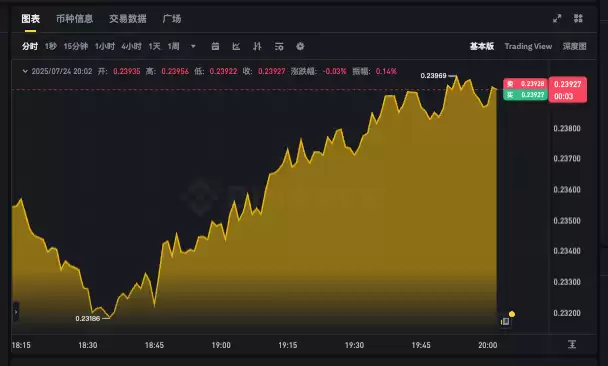The height and width of the screenshot is (366, 608).
Task: Click the 卖 0.23928 sell price tag
Action: click(525, 84)
